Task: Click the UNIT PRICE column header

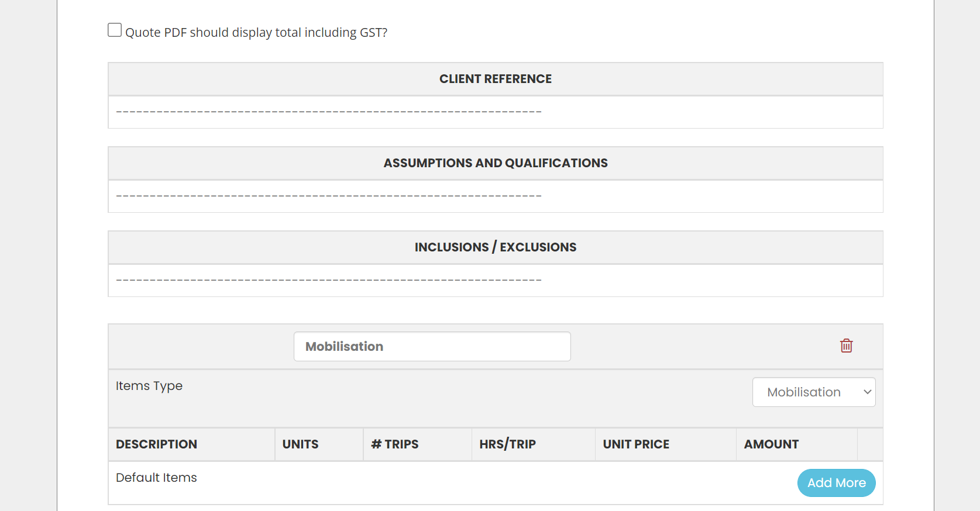Action: (x=636, y=444)
